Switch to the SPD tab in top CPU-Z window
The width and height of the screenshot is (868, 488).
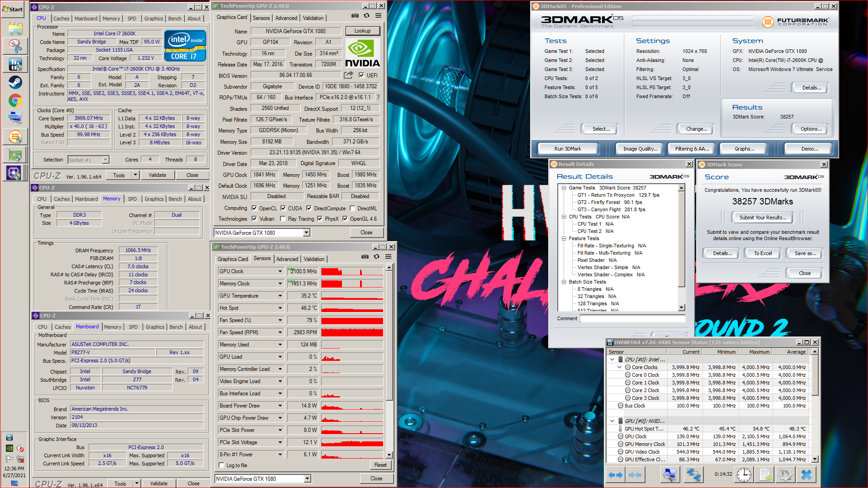[132, 19]
